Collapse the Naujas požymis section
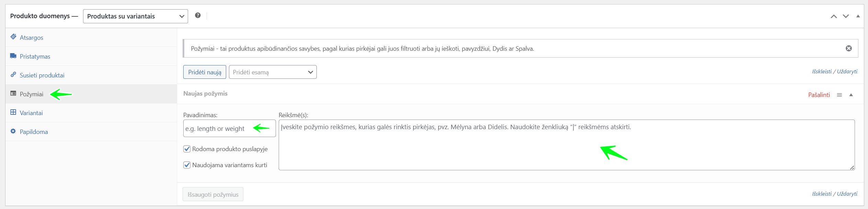 tap(851, 95)
